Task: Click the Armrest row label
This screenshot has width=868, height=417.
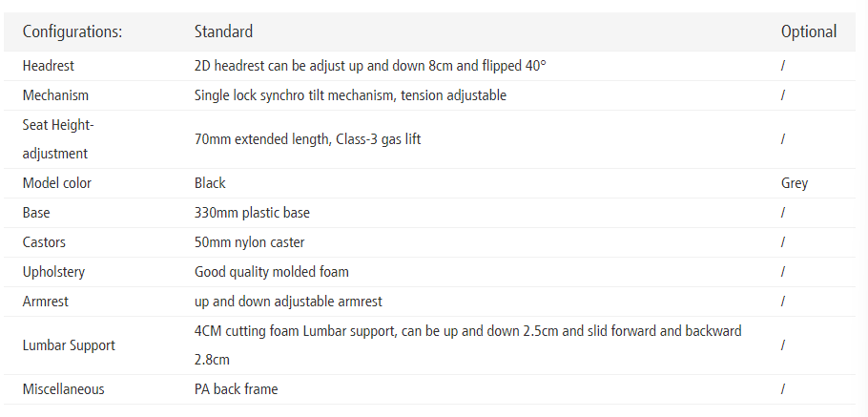Action: click(x=47, y=302)
